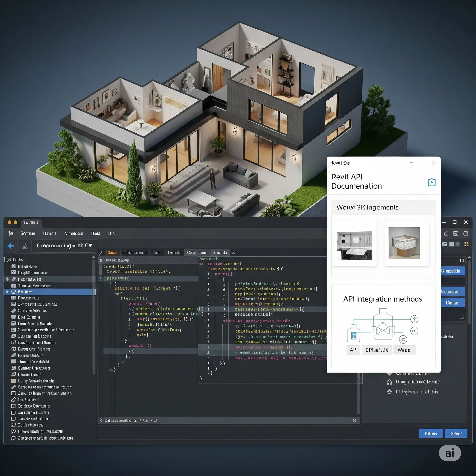
Task: Click the function icon left of the code tabs
Action: pyautogui.click(x=101, y=252)
